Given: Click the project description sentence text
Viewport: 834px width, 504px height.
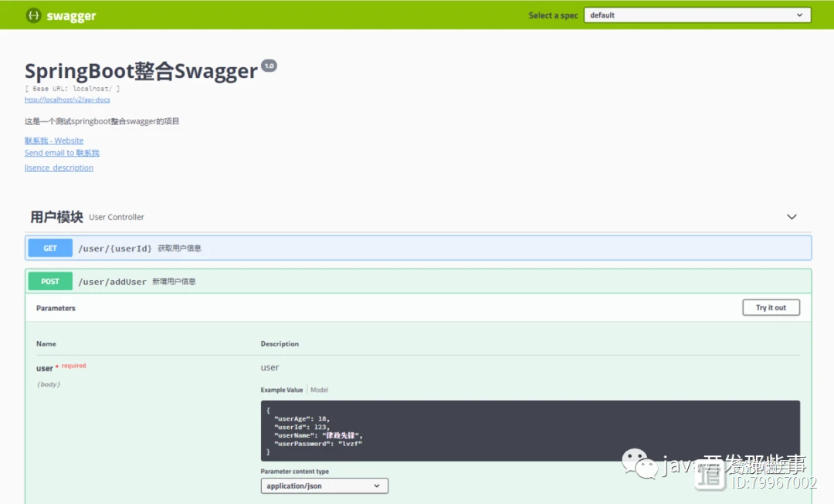Looking at the screenshot, I should (x=102, y=121).
